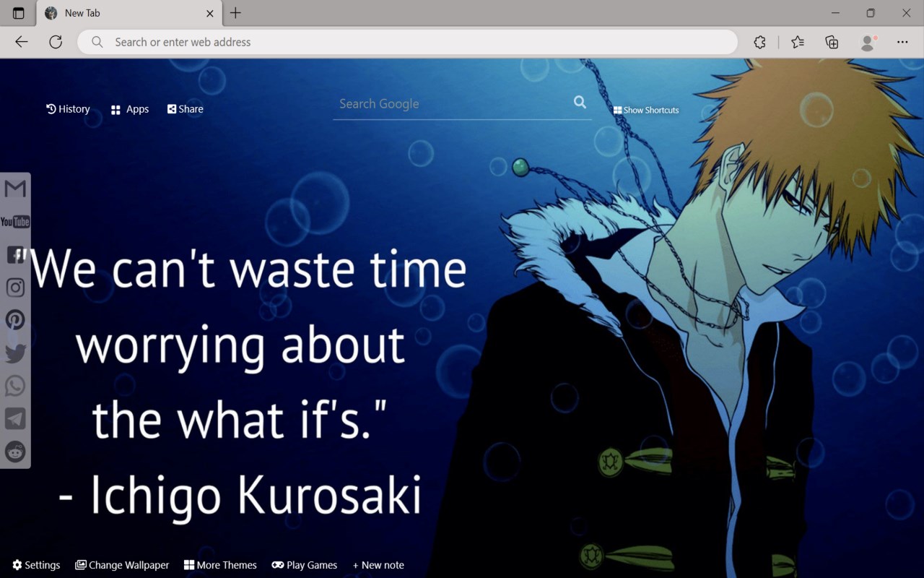Go back using the browser back arrow

[x=22, y=42]
